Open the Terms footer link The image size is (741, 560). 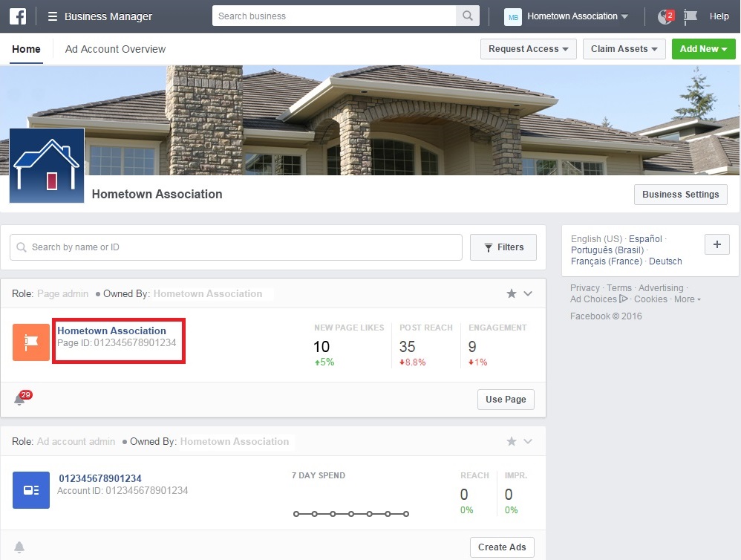click(619, 287)
